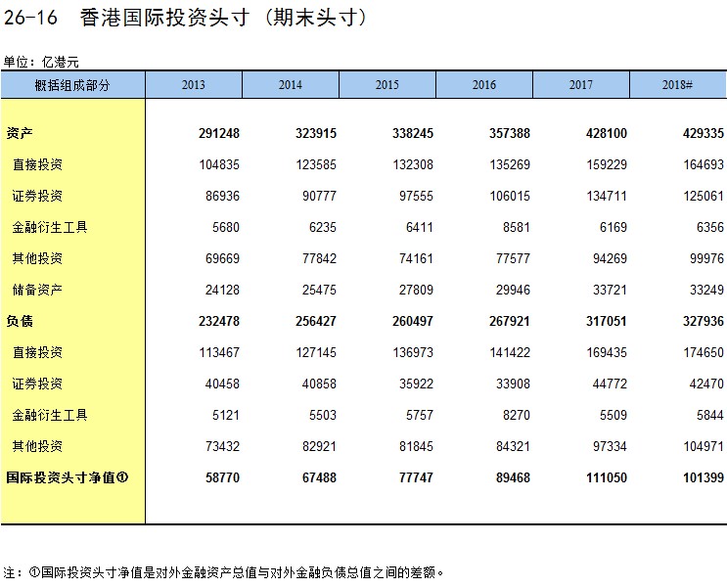
Task: Click liabilities total value 260497
Action: tap(413, 321)
